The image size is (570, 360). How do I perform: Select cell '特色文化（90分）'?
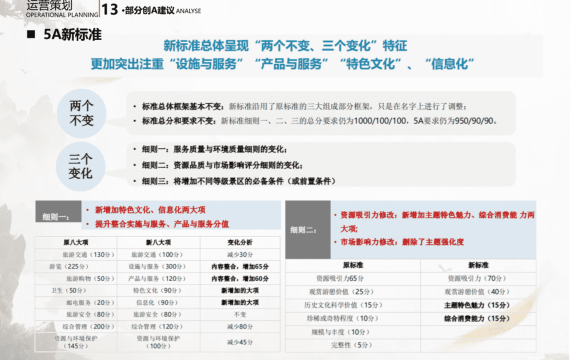[157, 291]
